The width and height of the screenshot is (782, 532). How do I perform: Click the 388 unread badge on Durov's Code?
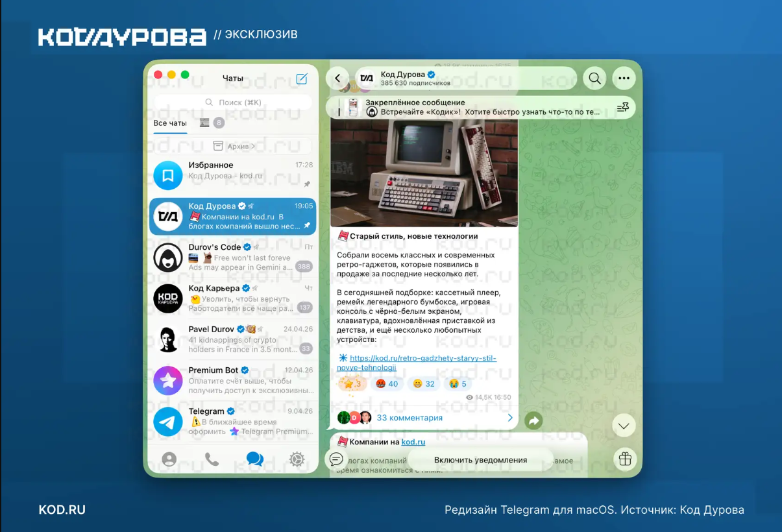[304, 267]
